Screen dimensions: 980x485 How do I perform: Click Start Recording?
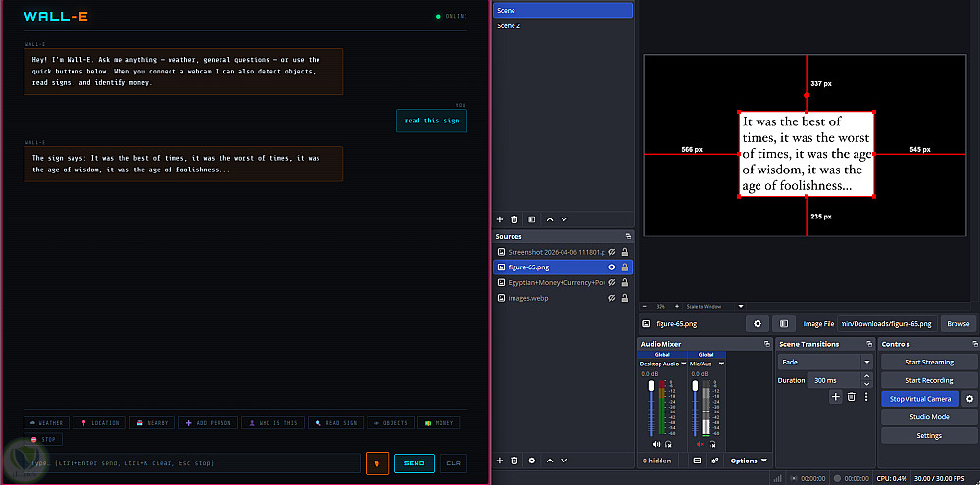pyautogui.click(x=929, y=380)
